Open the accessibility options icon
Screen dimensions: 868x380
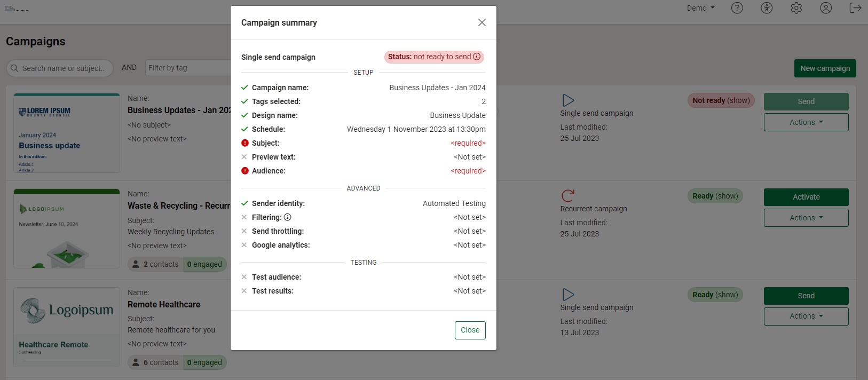pyautogui.click(x=767, y=8)
